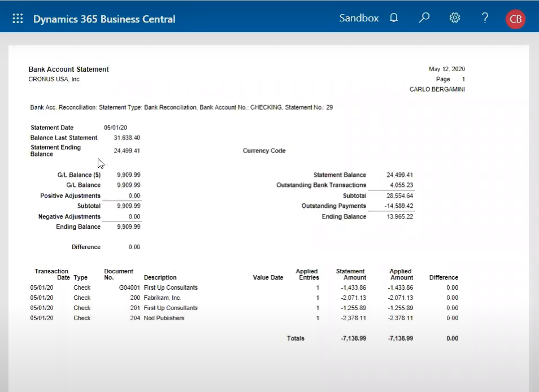
Task: Open help via the question mark icon
Action: 485,18
